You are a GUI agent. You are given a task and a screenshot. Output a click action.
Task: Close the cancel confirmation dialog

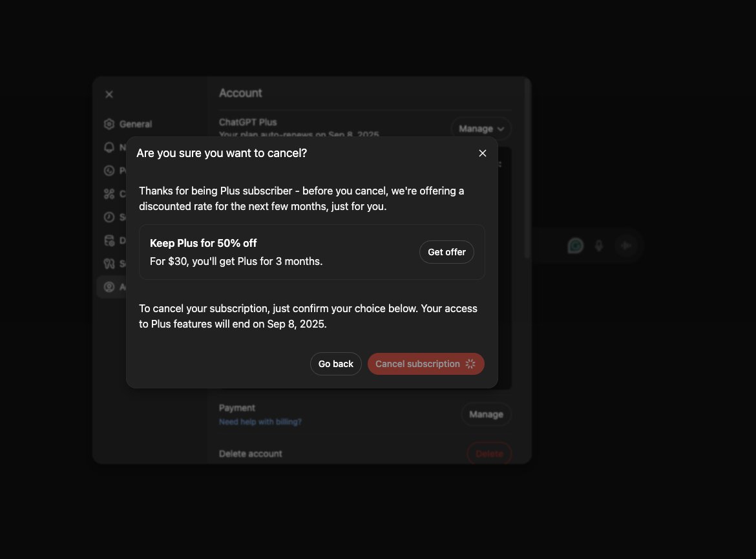click(482, 153)
